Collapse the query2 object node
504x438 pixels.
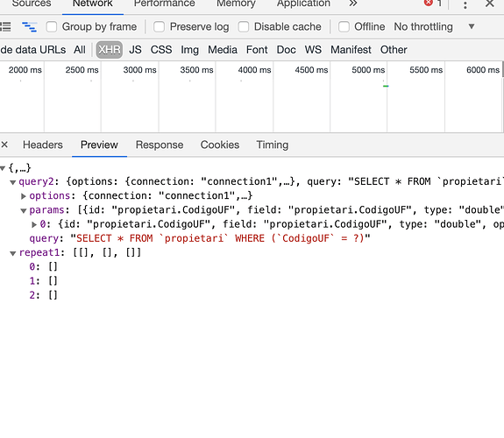coord(13,182)
